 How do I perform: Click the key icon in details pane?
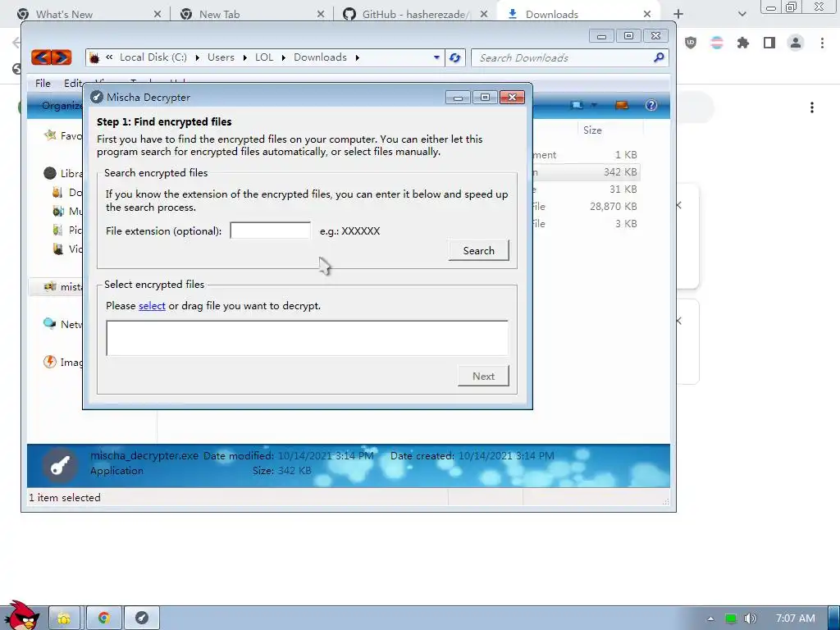[x=59, y=465]
